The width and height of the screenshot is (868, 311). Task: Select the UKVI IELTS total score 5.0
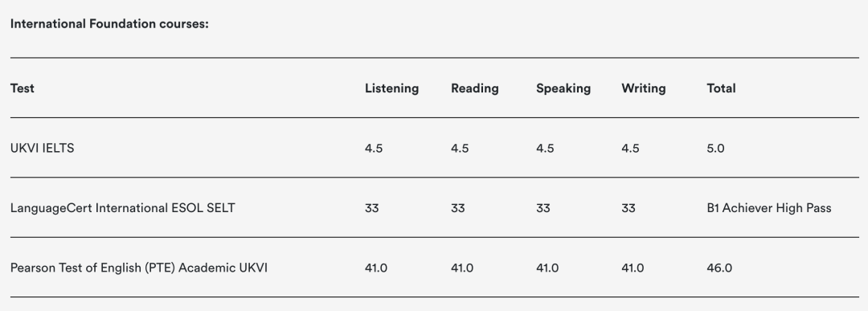(716, 149)
